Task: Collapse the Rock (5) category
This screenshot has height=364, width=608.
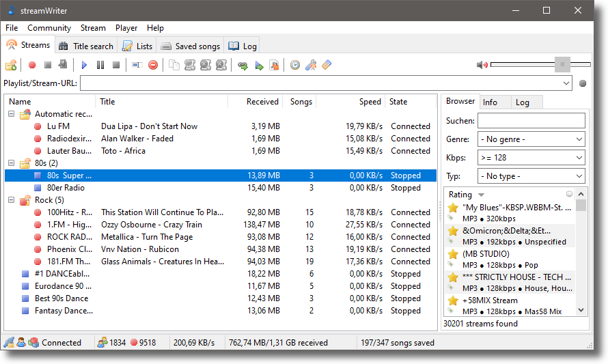Action: (11, 200)
